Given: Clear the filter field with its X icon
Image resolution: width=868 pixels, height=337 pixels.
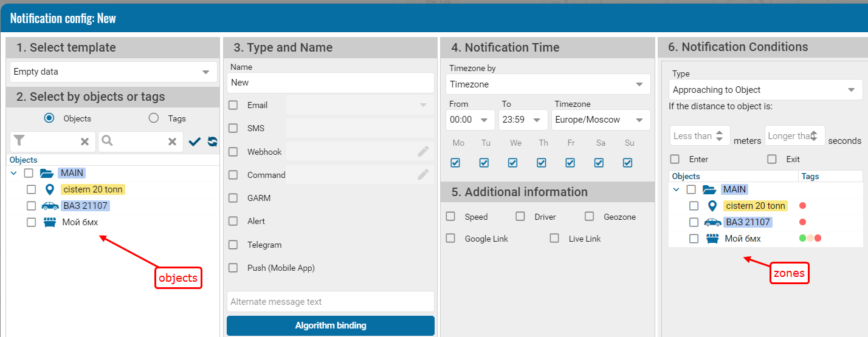Looking at the screenshot, I should [85, 141].
